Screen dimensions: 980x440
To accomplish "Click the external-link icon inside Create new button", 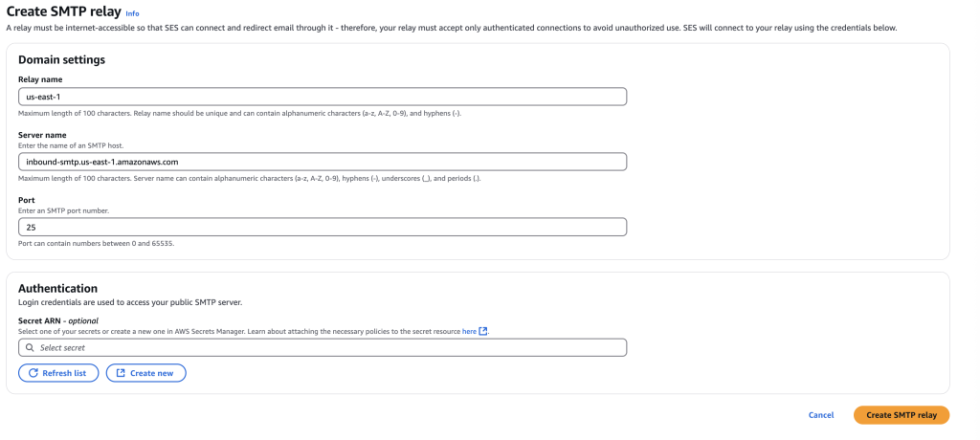I will point(120,373).
